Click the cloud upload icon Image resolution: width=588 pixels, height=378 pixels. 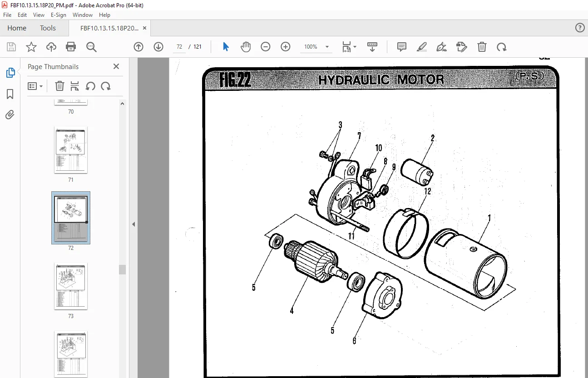pos(51,47)
